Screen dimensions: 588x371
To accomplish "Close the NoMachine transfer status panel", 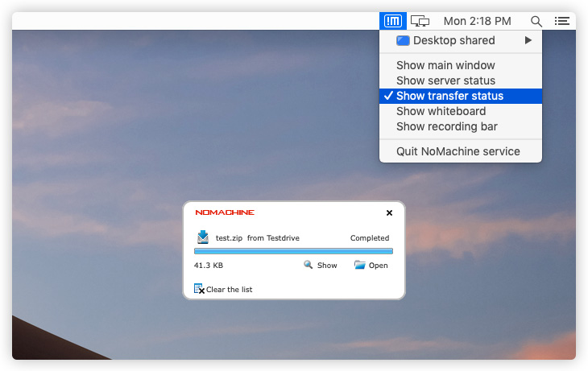I will [389, 213].
